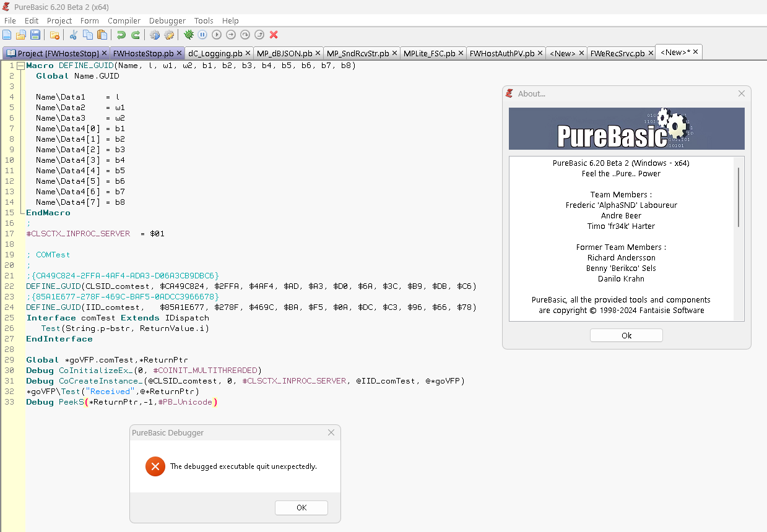Close the dC_Logging.pb tab

pos(248,53)
